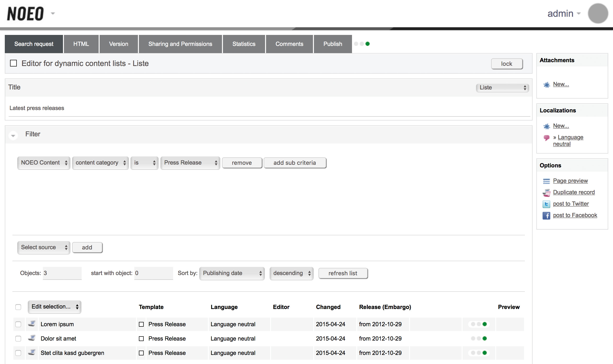Tick the Lorem ipsum row checkbox

pos(18,324)
